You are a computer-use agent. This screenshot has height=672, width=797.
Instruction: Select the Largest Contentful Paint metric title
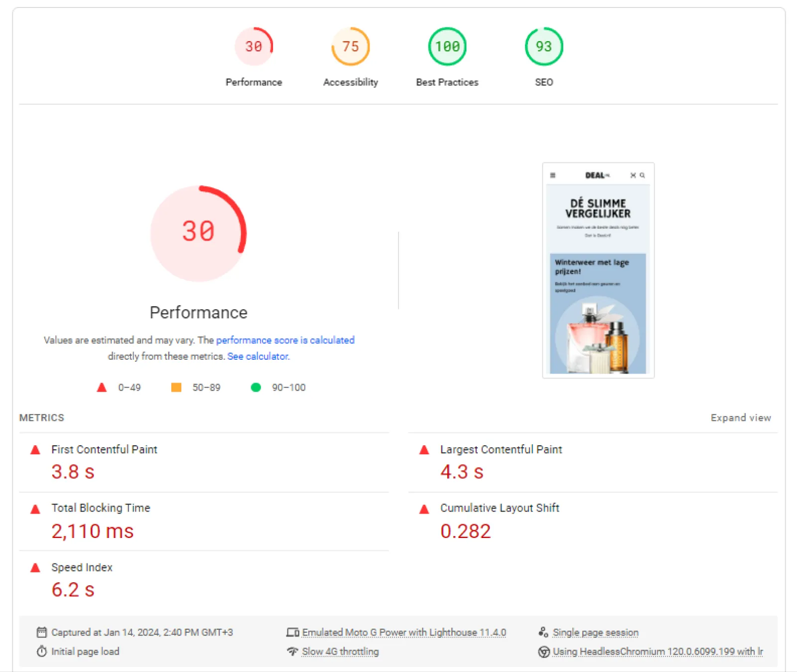[x=501, y=449]
